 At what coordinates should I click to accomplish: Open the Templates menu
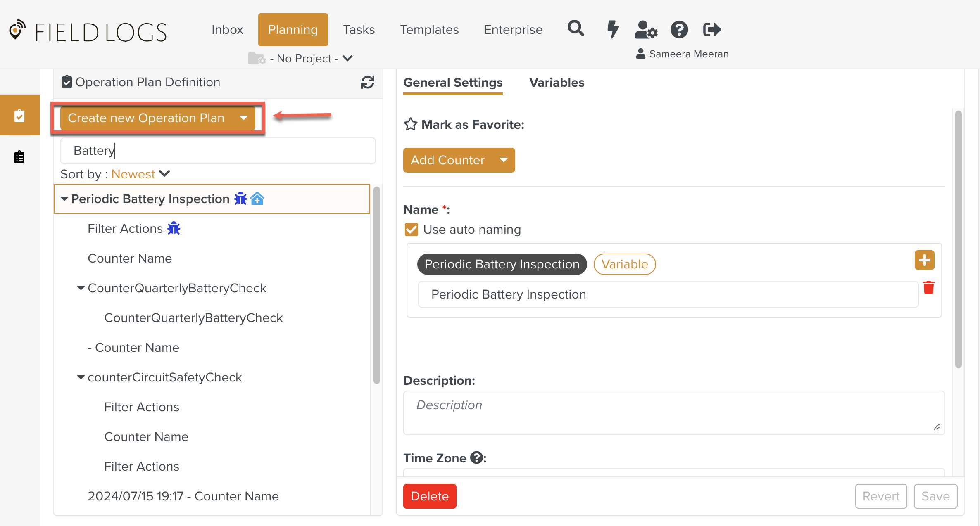coord(429,30)
